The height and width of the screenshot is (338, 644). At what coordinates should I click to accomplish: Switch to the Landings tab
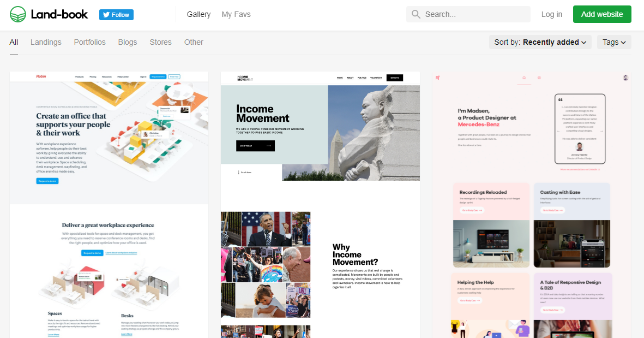pos(46,42)
